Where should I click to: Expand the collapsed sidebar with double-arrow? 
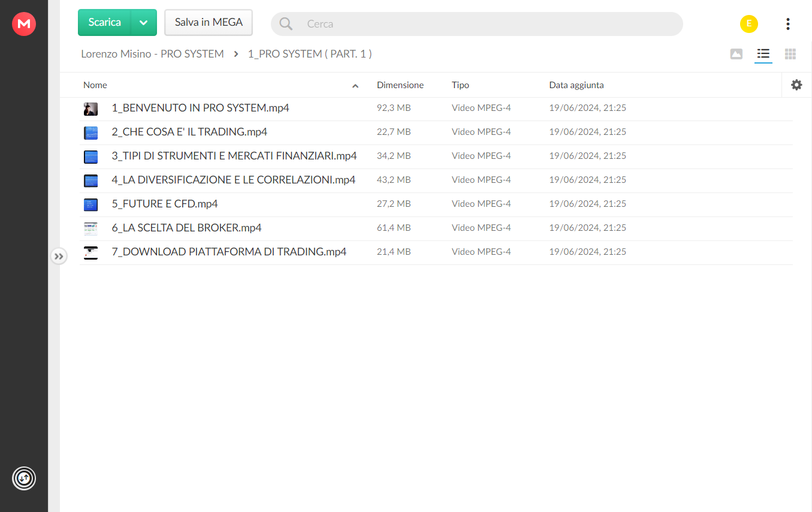(x=59, y=256)
